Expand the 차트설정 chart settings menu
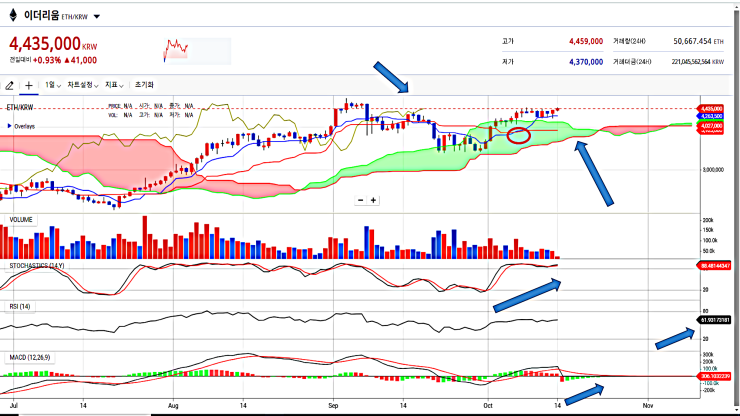The height and width of the screenshot is (416, 740). pos(83,85)
